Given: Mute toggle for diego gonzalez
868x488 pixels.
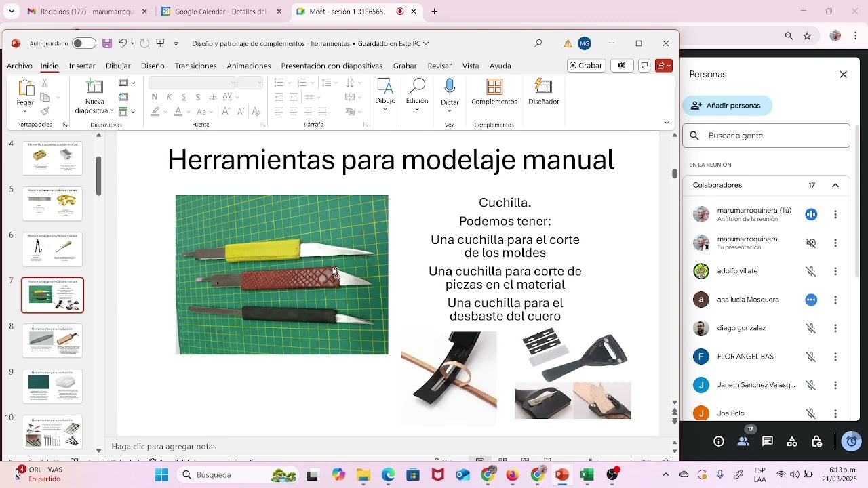Looking at the screenshot, I should click(x=811, y=328).
